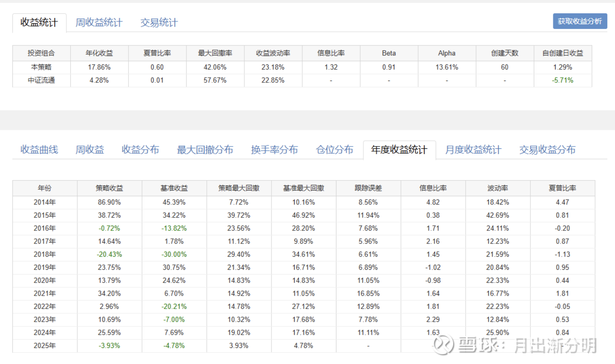Open the 换手率分布 tab
615x364 pixels.
point(274,150)
